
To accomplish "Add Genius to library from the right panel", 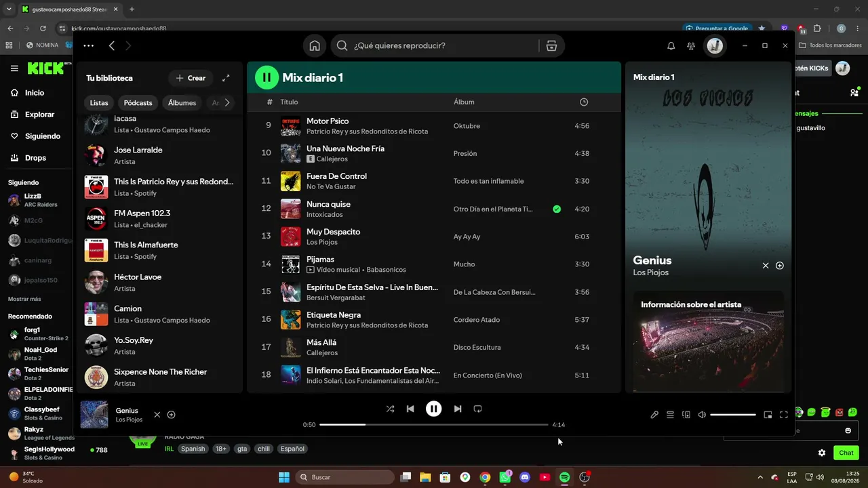I will 780,266.
